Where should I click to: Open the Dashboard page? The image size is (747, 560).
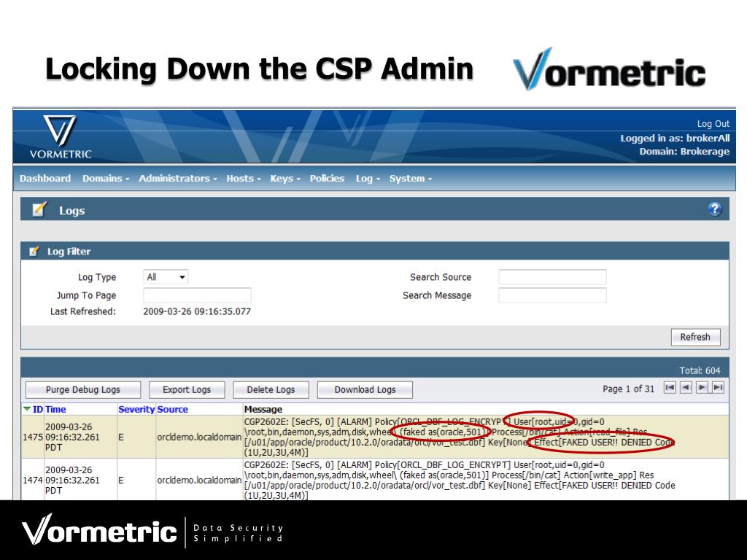[x=45, y=179]
